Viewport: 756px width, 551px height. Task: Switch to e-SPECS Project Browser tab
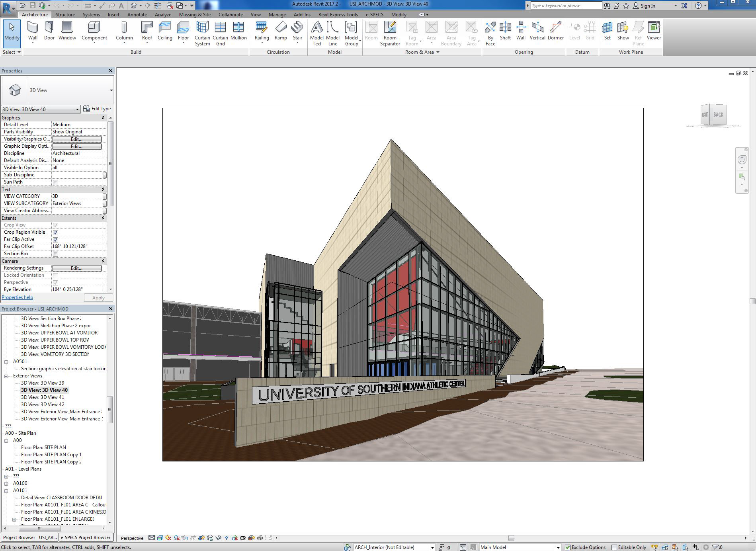point(86,537)
